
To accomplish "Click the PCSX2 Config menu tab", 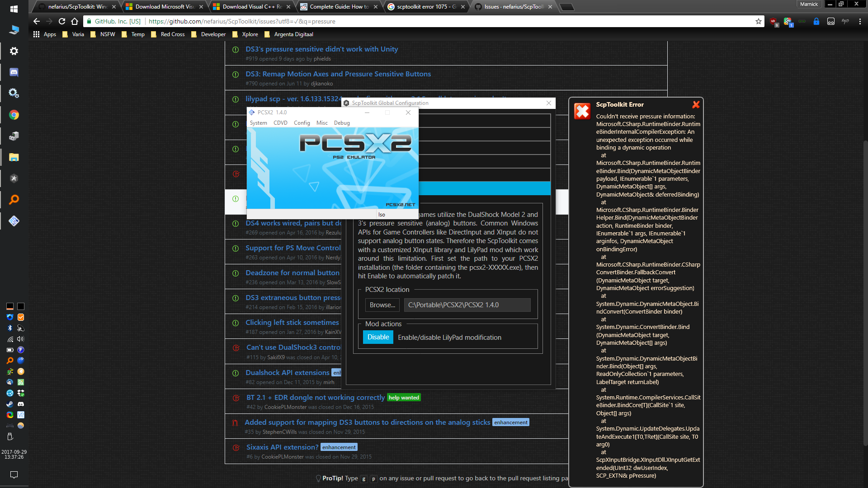I will click(x=301, y=123).
